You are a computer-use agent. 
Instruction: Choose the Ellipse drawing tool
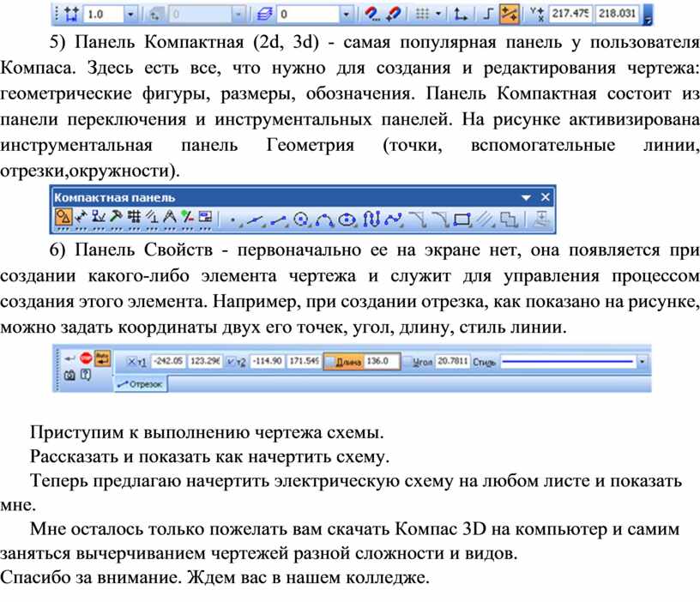point(347,220)
